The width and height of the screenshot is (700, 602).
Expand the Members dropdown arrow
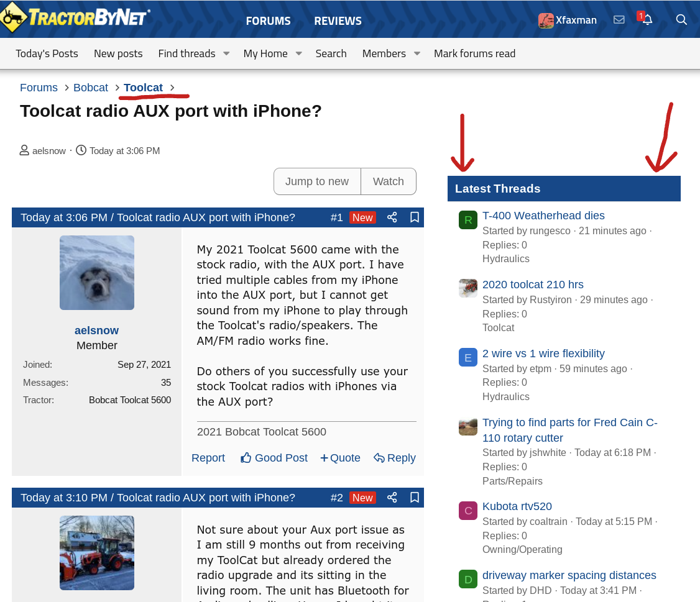(x=417, y=54)
